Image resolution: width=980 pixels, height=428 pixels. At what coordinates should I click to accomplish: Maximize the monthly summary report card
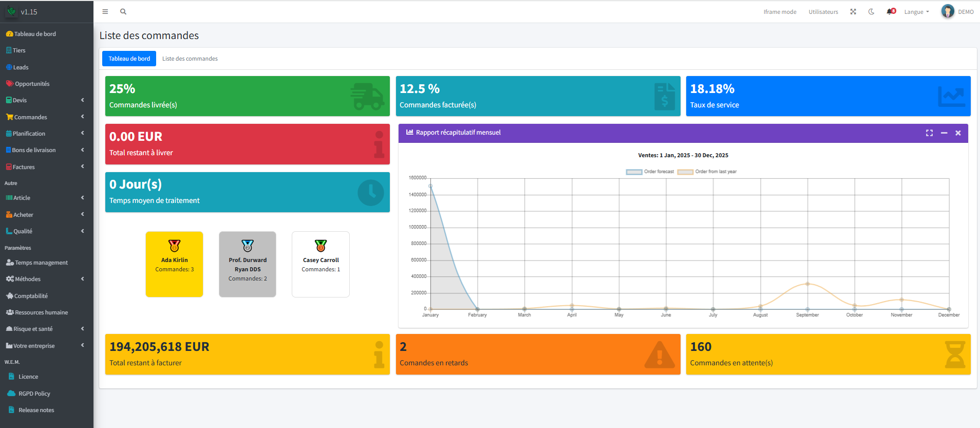(x=929, y=133)
